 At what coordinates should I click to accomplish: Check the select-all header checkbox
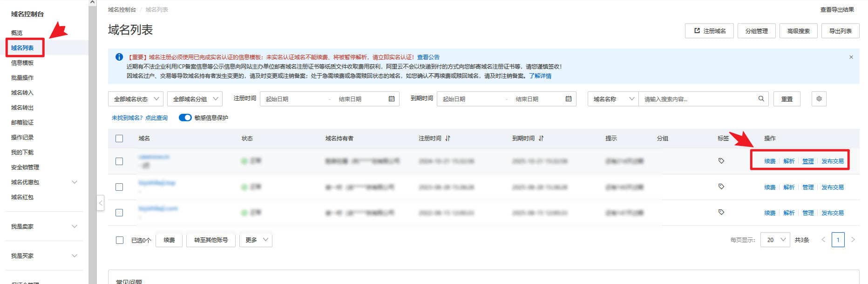click(119, 139)
